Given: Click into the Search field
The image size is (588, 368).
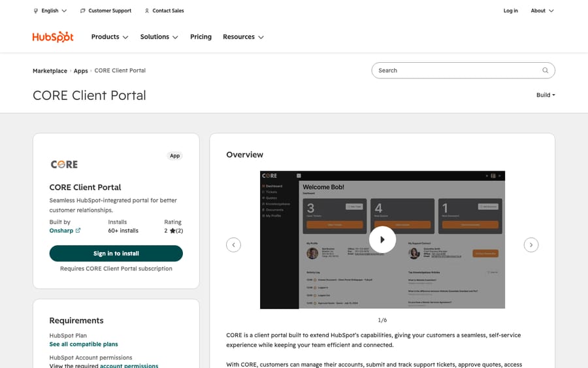Looking at the screenshot, I should 463,71.
